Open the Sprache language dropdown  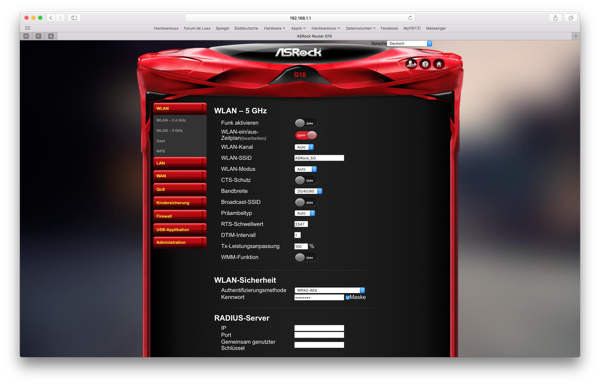(409, 43)
